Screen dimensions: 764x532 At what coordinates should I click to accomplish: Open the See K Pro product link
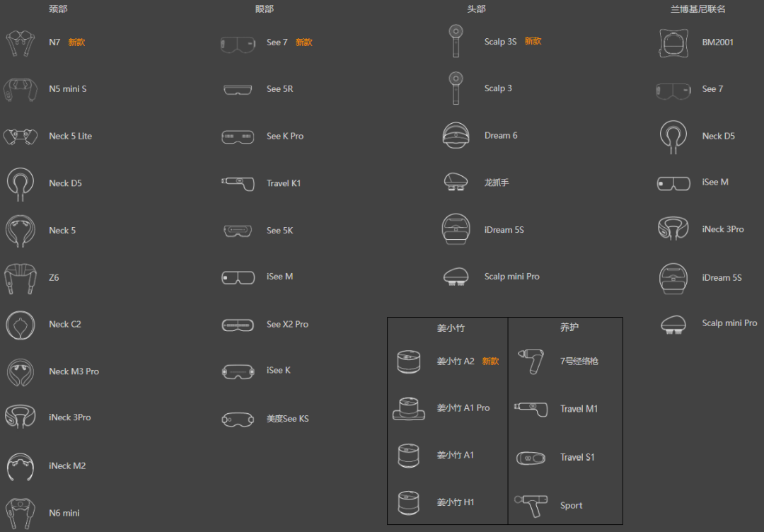click(285, 136)
